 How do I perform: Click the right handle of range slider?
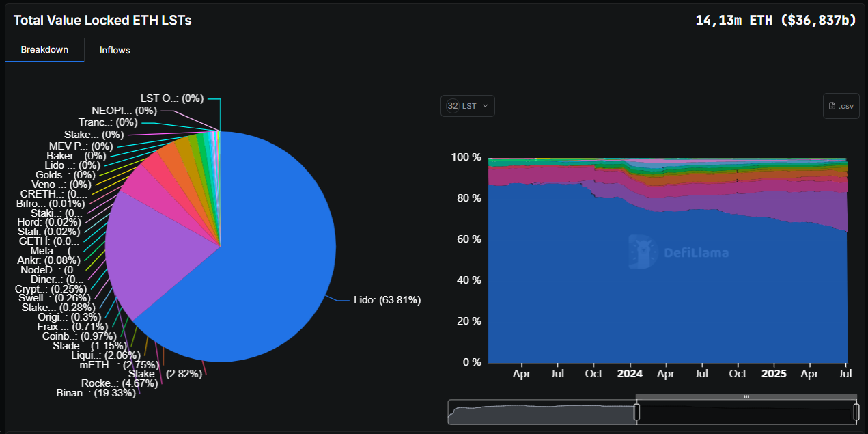coord(856,411)
